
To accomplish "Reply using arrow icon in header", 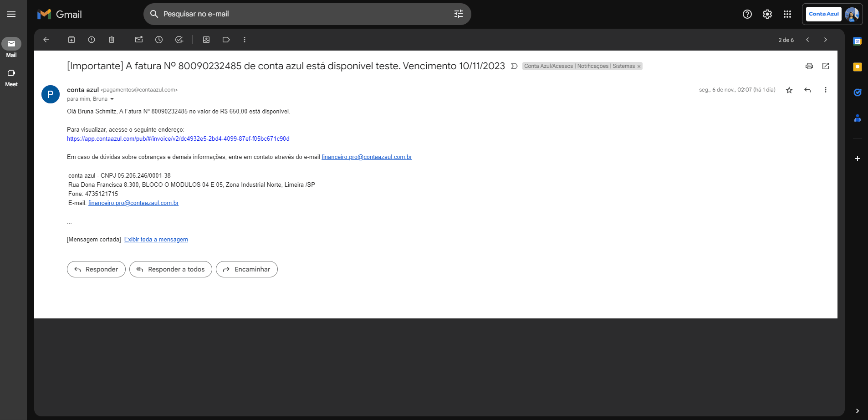I will [x=807, y=90].
